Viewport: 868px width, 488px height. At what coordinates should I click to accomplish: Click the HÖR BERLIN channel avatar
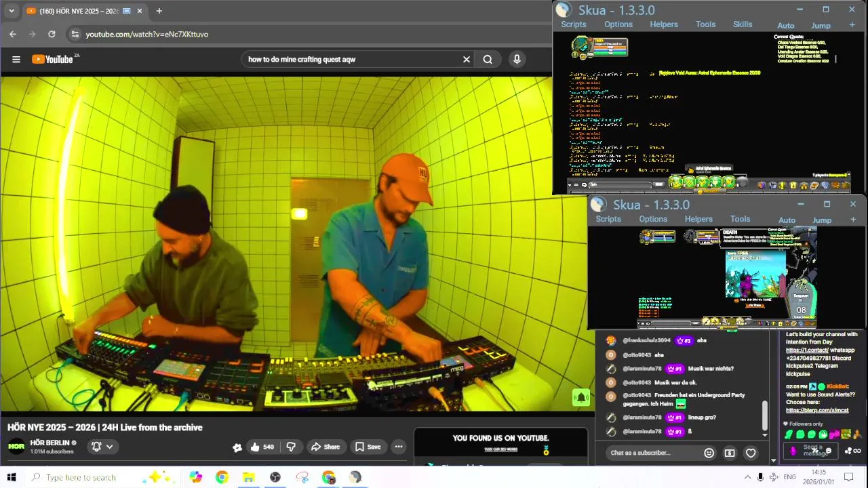point(16,447)
